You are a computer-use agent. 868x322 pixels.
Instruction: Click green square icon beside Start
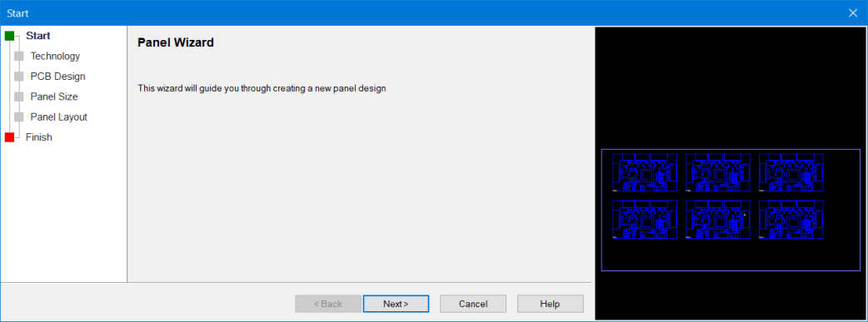click(x=9, y=36)
